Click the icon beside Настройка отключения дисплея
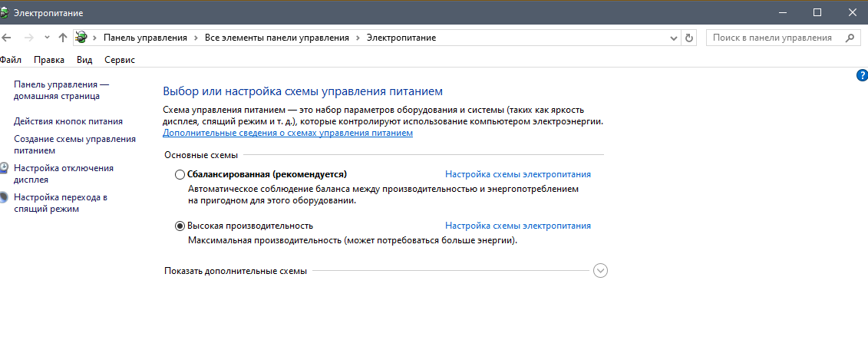This screenshot has height=363, width=868. [5, 168]
